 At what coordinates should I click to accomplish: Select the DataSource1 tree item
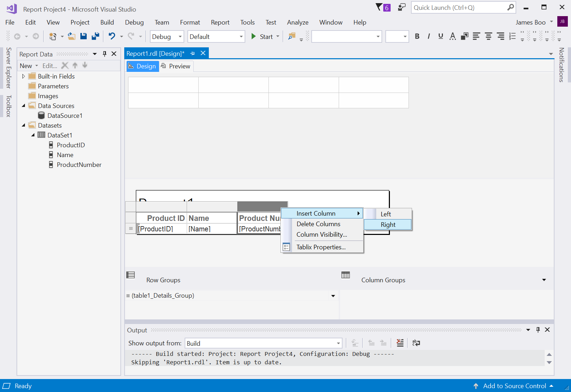pyautogui.click(x=65, y=115)
